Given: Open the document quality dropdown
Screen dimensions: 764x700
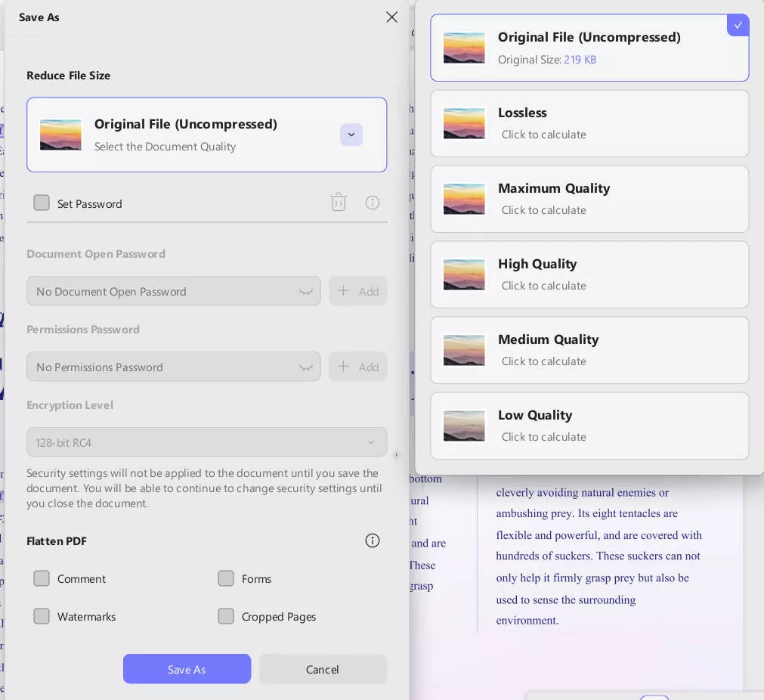Looking at the screenshot, I should (x=351, y=135).
